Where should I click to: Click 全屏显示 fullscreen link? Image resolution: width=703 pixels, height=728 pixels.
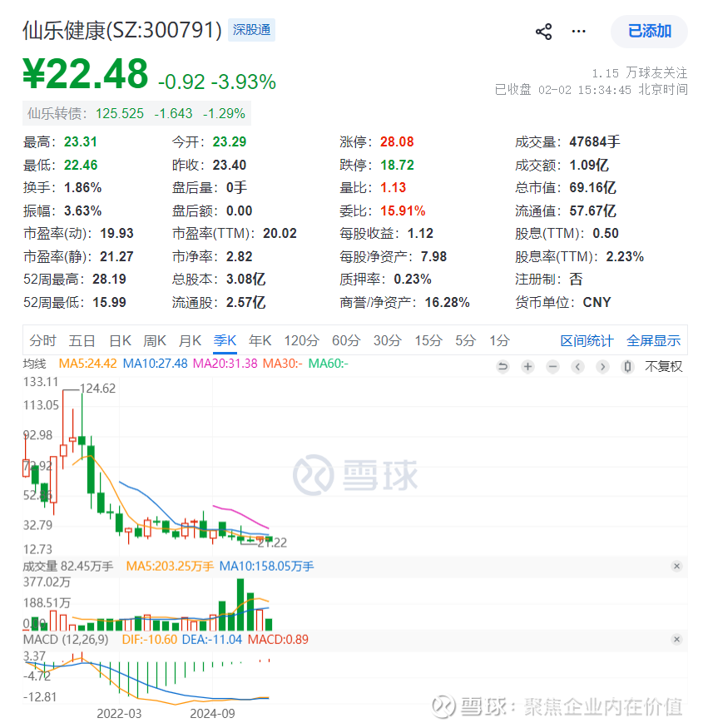click(x=653, y=341)
